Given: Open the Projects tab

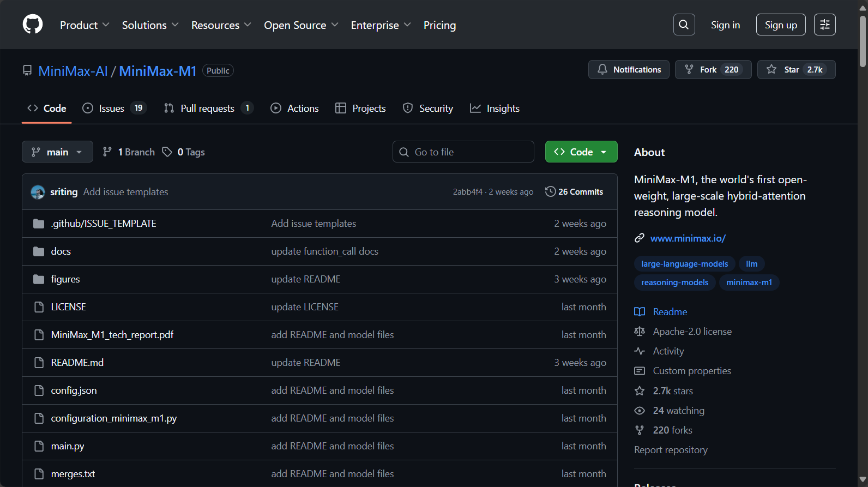Looking at the screenshot, I should [360, 109].
